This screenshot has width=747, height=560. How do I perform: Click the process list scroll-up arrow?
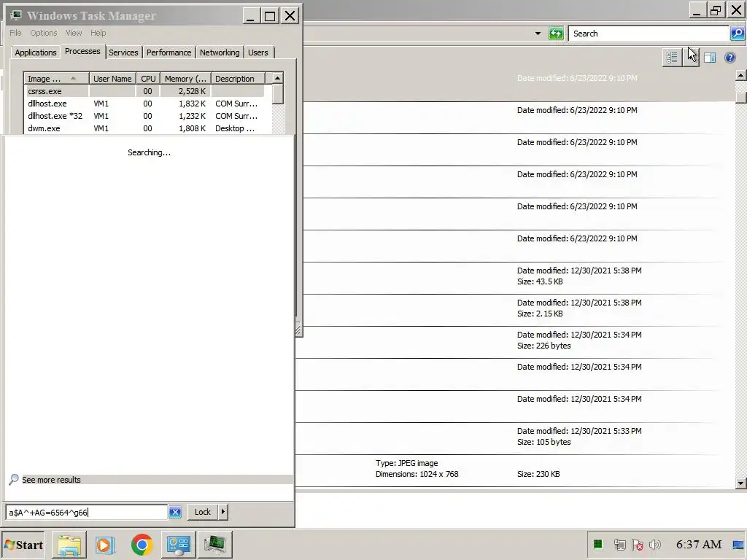pos(278,78)
